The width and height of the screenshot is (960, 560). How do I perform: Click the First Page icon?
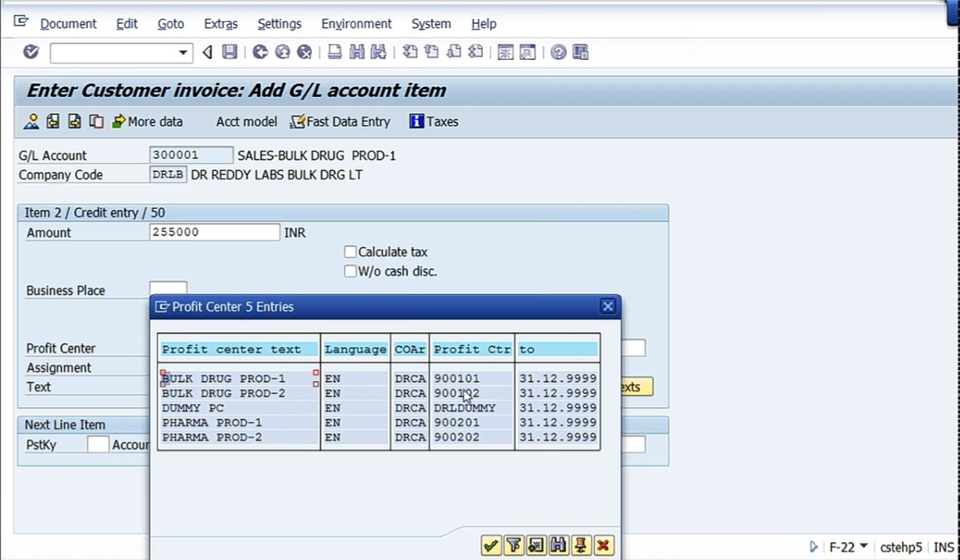410,52
